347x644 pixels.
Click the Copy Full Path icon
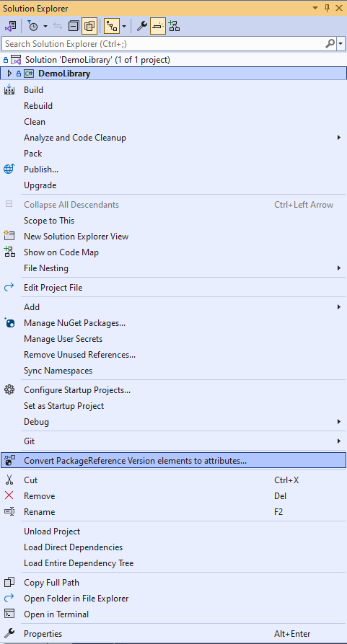(9, 582)
